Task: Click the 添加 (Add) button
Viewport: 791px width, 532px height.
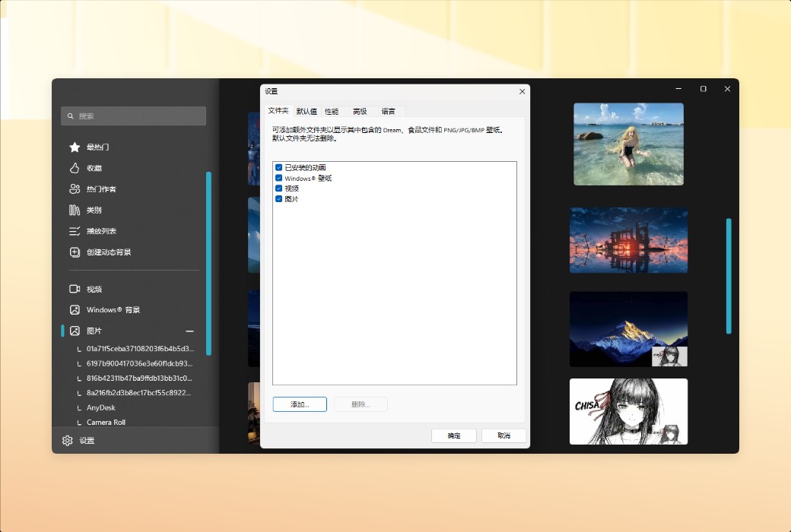Action: pyautogui.click(x=300, y=404)
